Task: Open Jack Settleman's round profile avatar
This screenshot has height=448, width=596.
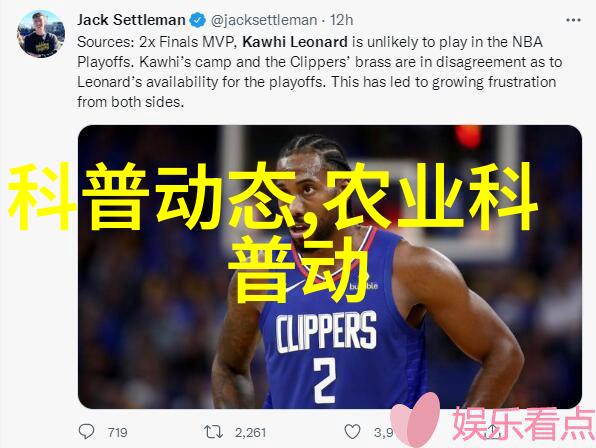Action: 41,34
